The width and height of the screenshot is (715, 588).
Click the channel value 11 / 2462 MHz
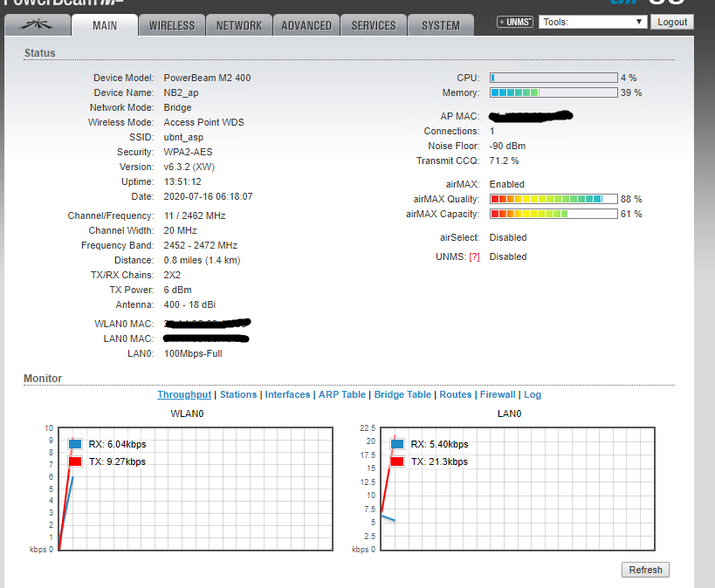195,215
